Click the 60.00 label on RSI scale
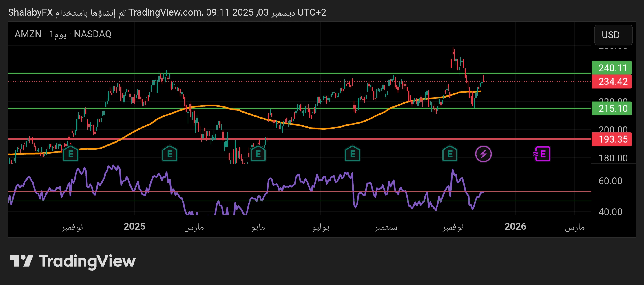Viewport: 644px width, 285px height. pos(610,181)
